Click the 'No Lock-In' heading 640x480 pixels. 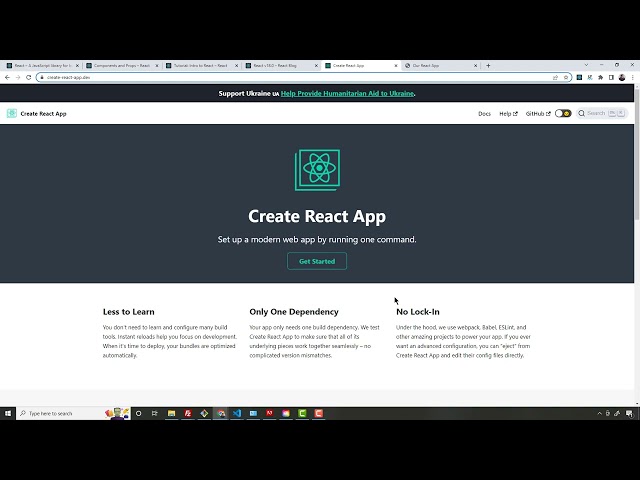pyautogui.click(x=418, y=312)
